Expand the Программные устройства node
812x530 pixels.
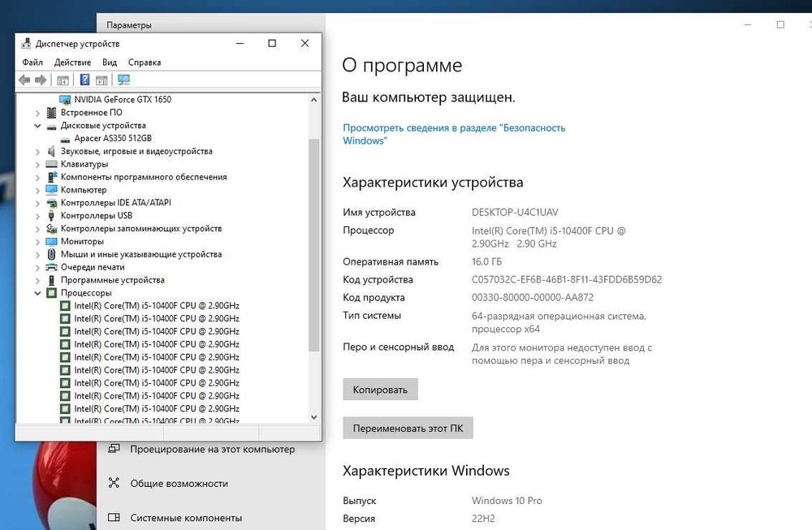(x=37, y=281)
